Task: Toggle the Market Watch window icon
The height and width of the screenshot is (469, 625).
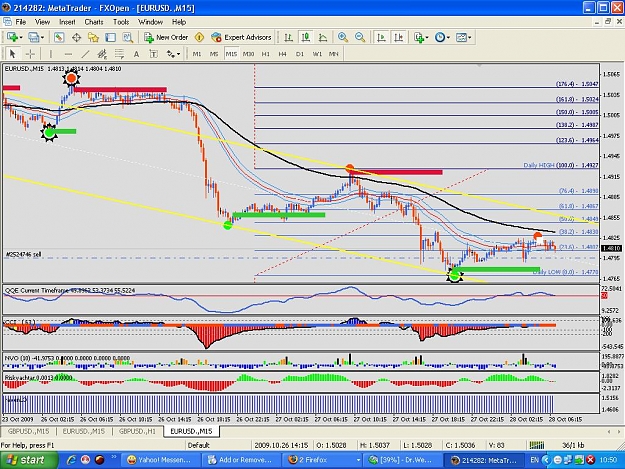Action: coord(59,37)
